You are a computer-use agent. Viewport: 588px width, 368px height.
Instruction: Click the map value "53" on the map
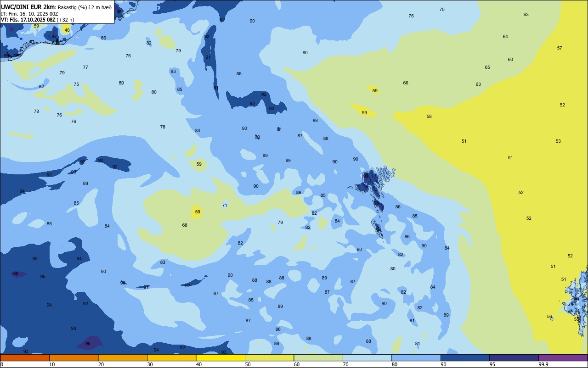tap(558, 141)
